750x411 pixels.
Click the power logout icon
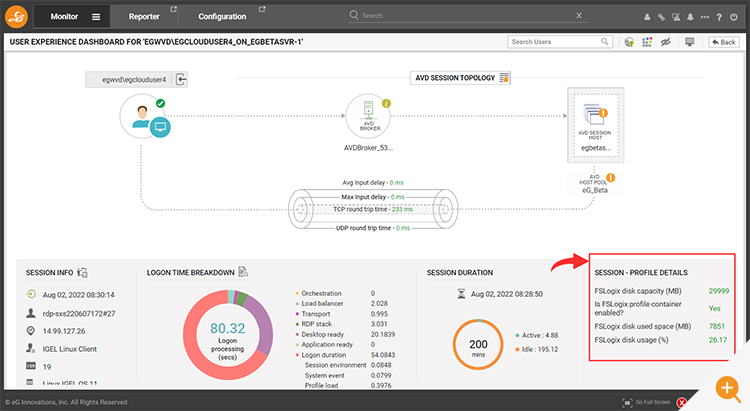[x=734, y=17]
